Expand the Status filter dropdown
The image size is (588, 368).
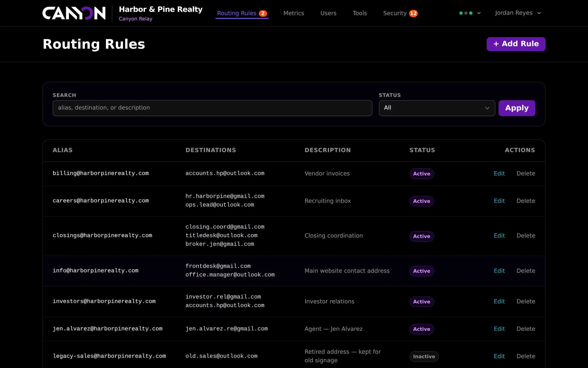437,108
